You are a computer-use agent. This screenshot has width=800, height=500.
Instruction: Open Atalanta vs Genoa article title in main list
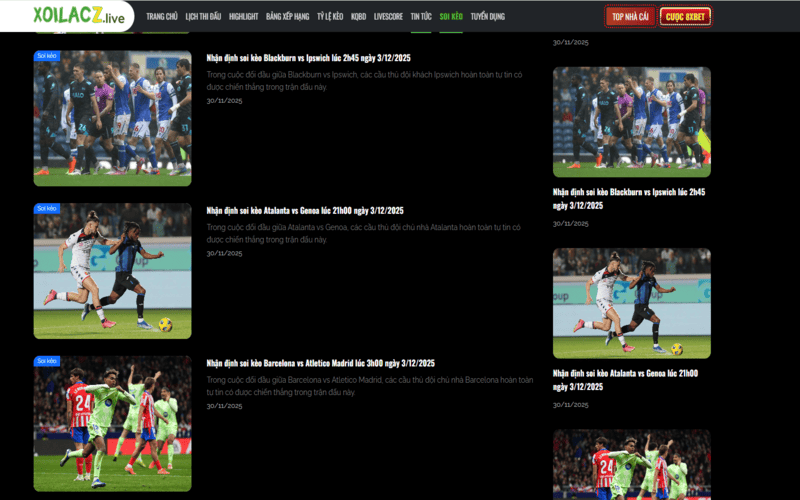point(304,211)
